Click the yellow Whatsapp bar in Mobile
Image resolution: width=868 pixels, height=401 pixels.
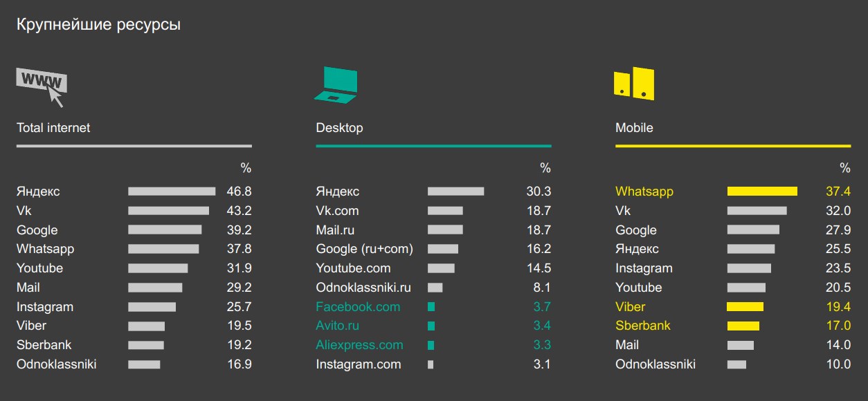coord(762,192)
